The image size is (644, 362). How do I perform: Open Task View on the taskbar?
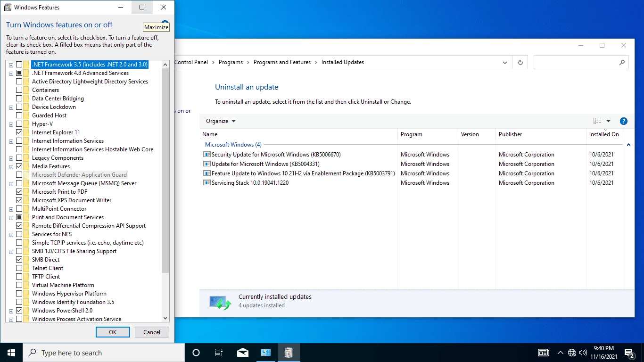219,353
